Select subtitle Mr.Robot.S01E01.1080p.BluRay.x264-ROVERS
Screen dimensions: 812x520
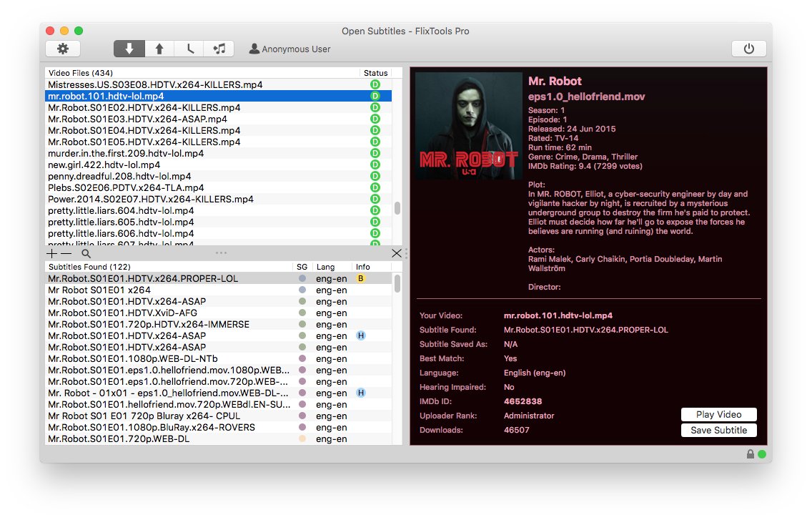(x=218, y=427)
